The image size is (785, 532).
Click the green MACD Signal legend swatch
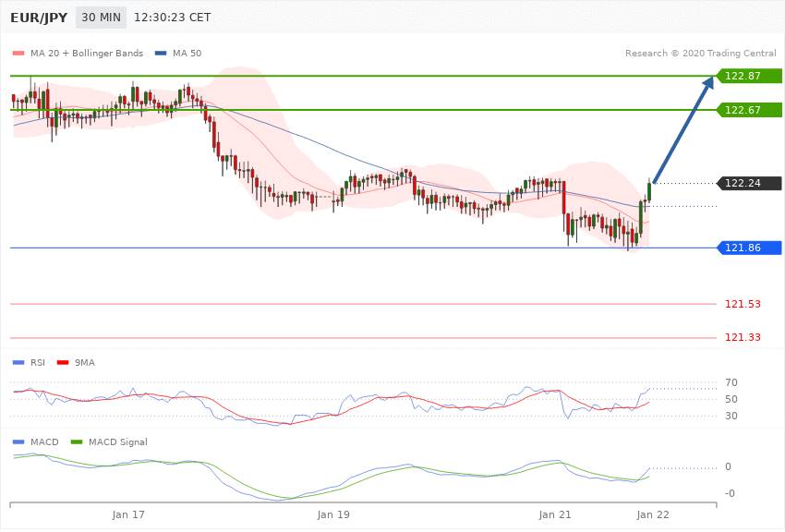77,441
